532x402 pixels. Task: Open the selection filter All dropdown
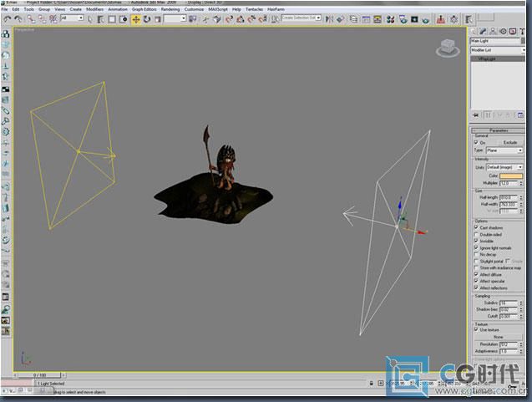(72, 18)
